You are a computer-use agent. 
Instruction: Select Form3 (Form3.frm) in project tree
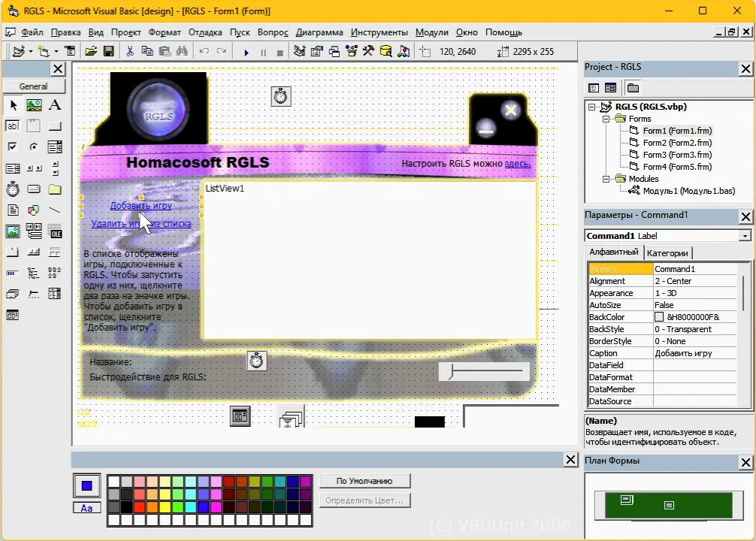pos(676,155)
